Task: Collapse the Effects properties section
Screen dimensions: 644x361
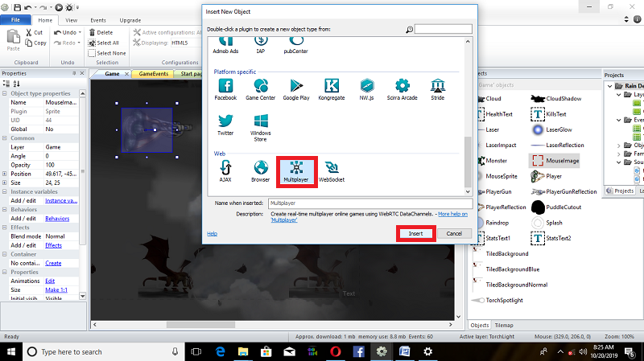Action: [5, 228]
